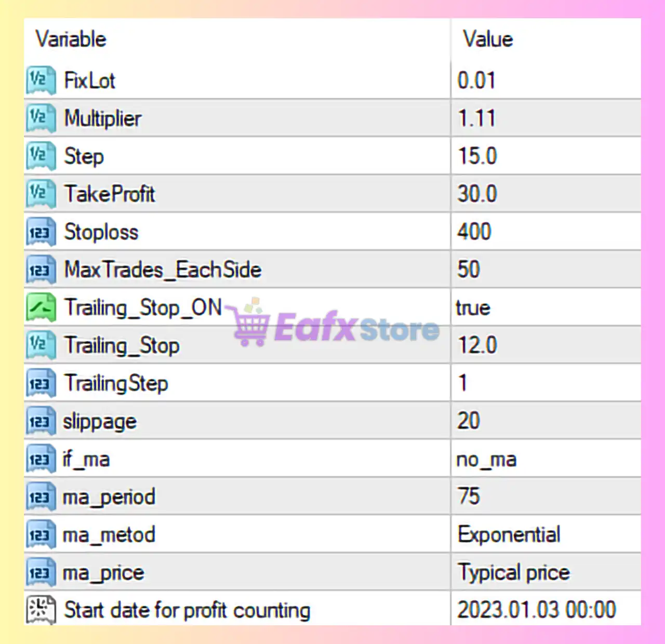Click the Variable column header
The width and height of the screenshot is (665, 644).
(x=70, y=38)
